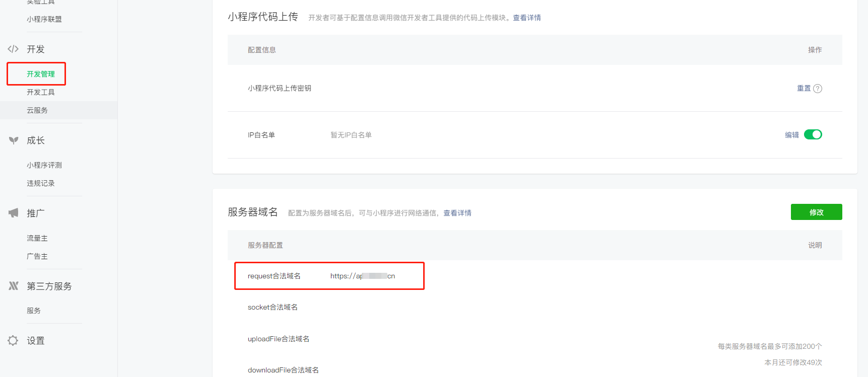868x377 pixels.
Task: Click the 本月还可修改49次 note
Action: (x=793, y=362)
